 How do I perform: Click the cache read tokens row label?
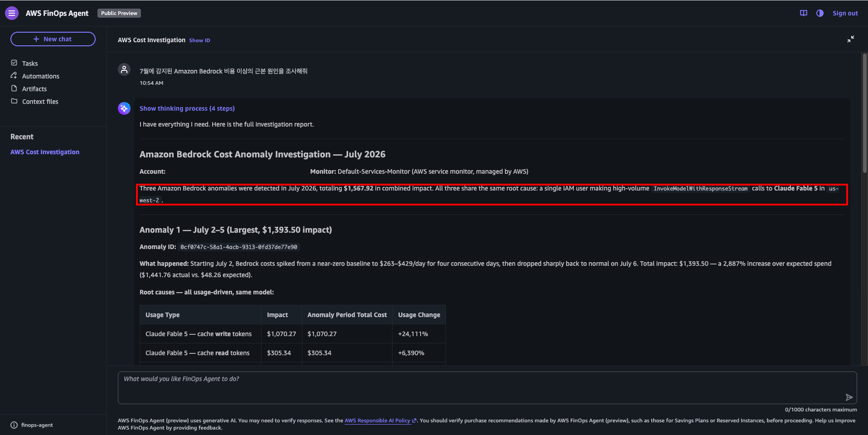coord(198,353)
